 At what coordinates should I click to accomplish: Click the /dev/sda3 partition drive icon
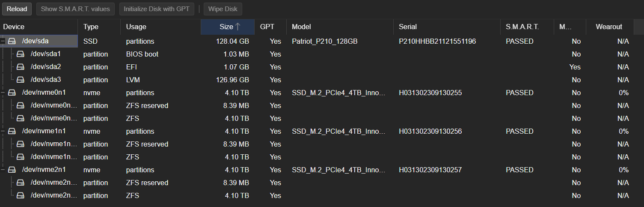pyautogui.click(x=20, y=80)
